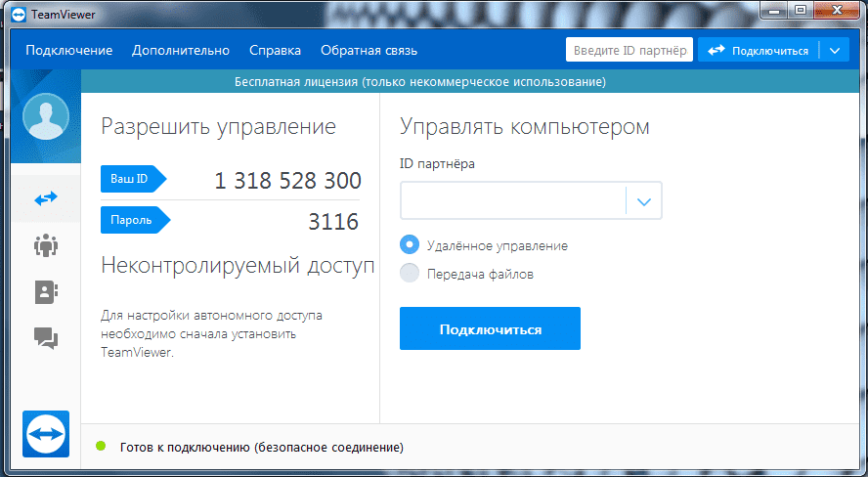Click the Разрешить управление heading
The width and height of the screenshot is (868, 477).
coord(218,127)
